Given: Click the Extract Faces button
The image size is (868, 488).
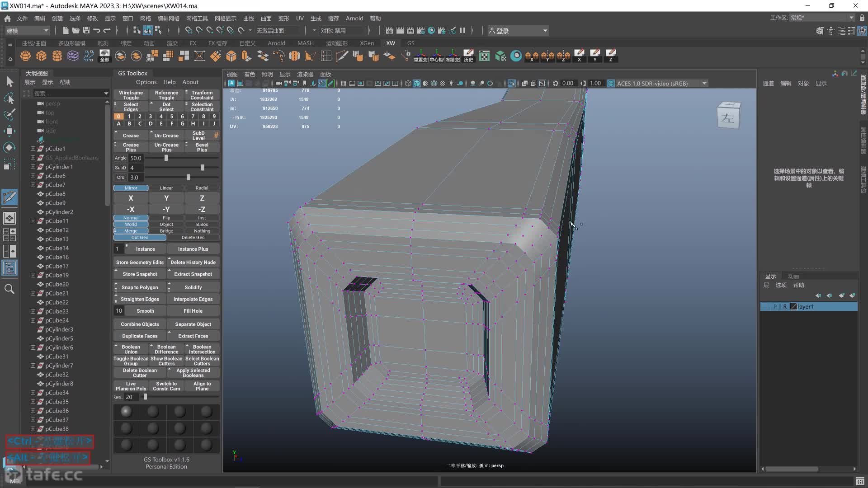Looking at the screenshot, I should pyautogui.click(x=193, y=336).
